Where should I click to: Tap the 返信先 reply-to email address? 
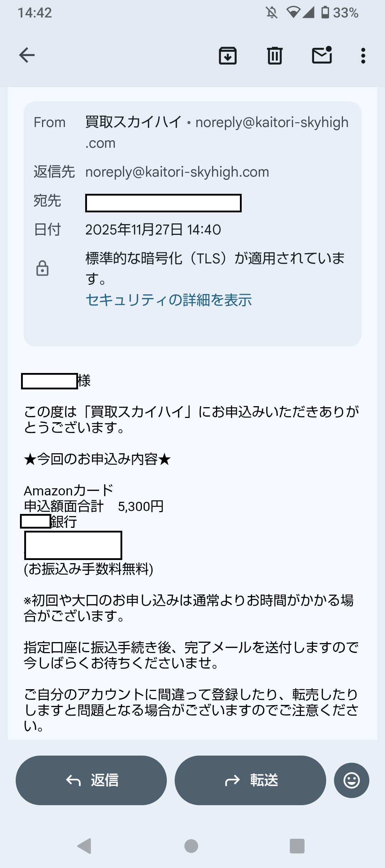click(x=177, y=172)
